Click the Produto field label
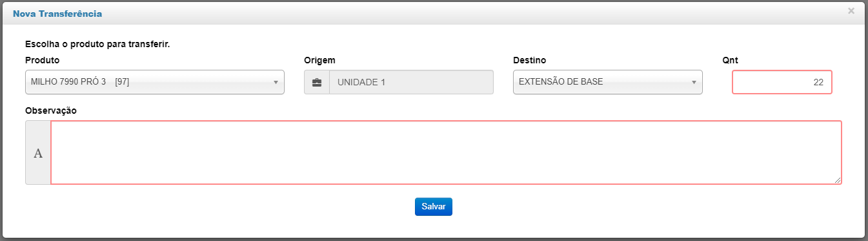Viewport: 868px width, 241px height. coord(43,60)
